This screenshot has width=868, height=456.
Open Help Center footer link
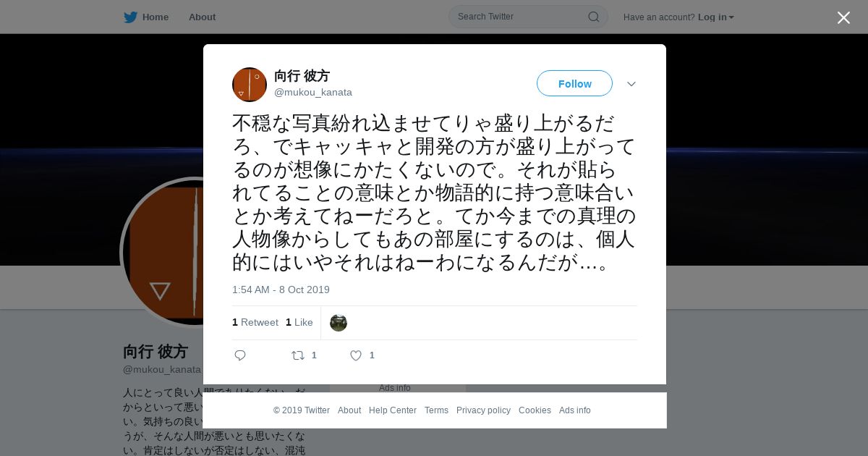tap(393, 410)
